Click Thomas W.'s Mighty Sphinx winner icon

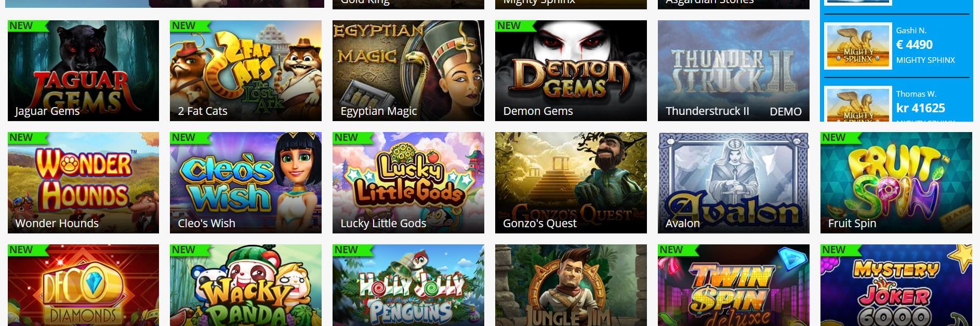858,104
